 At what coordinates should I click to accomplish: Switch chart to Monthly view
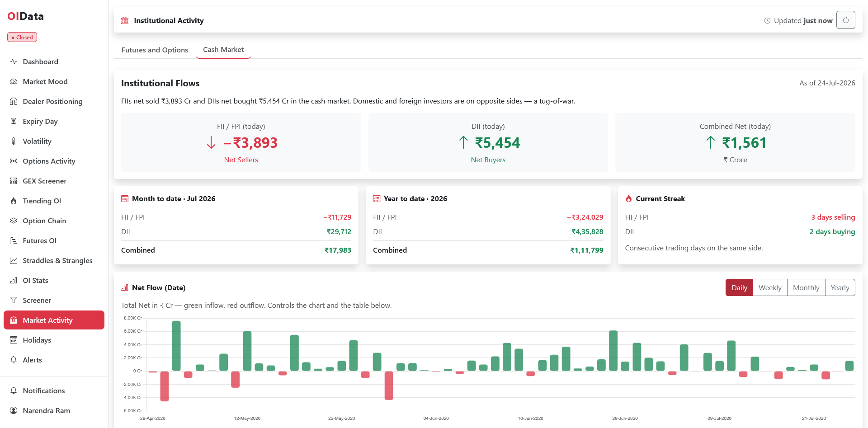tap(806, 287)
